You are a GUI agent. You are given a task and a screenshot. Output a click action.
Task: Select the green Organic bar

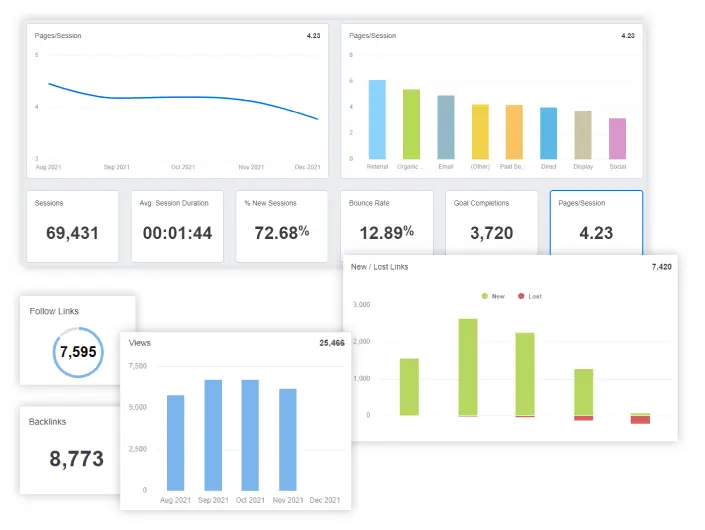tap(411, 124)
